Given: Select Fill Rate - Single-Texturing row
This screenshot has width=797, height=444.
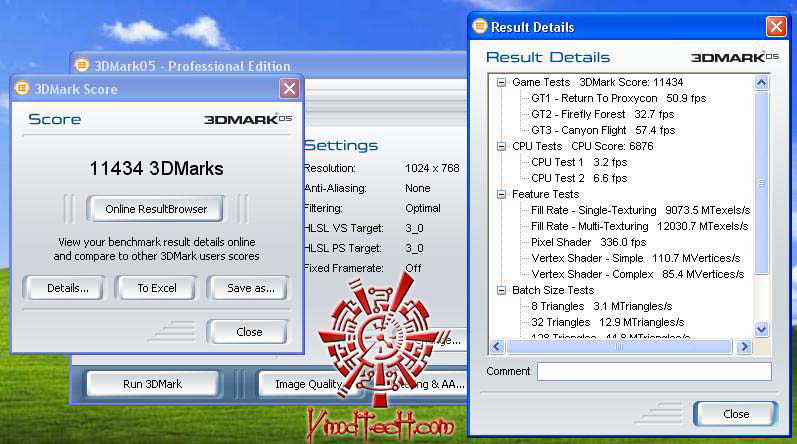Looking at the screenshot, I should [640, 210].
